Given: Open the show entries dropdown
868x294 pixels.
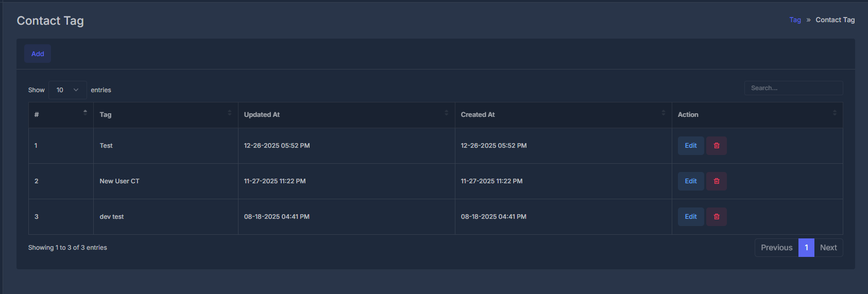Looking at the screenshot, I should tap(67, 90).
